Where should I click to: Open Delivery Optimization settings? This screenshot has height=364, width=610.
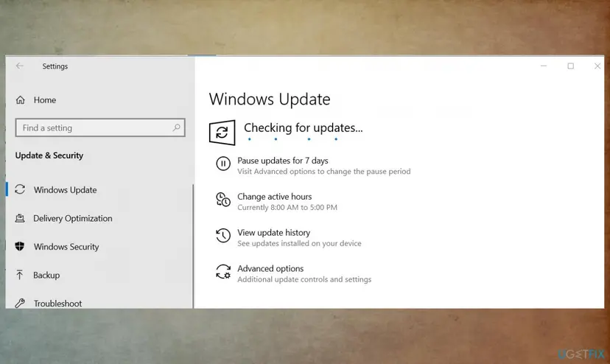[73, 218]
